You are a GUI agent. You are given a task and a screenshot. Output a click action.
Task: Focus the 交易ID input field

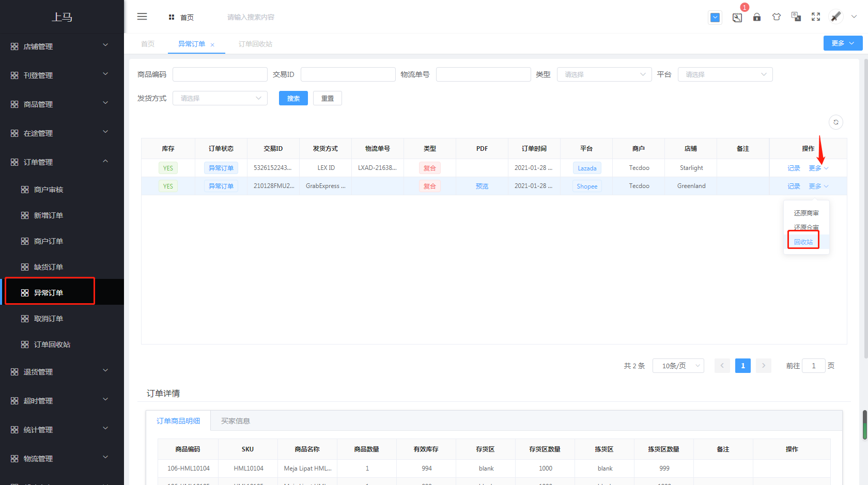pos(348,74)
